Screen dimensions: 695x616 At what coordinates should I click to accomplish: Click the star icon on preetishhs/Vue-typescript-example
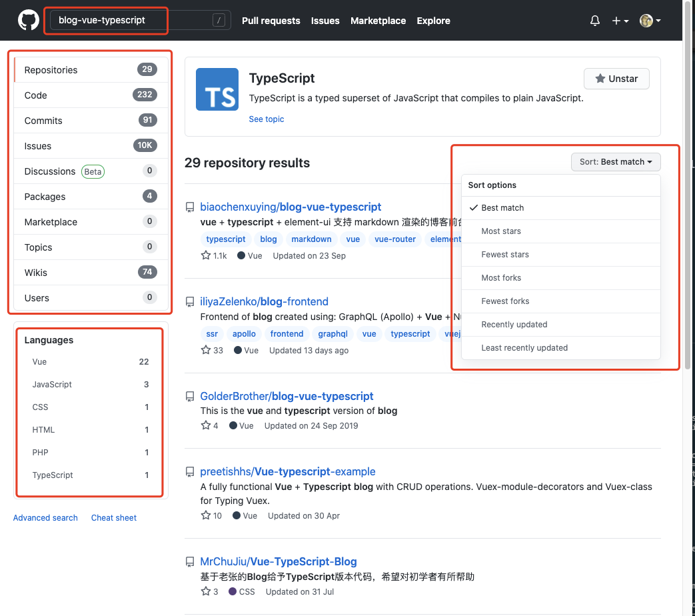tap(205, 515)
